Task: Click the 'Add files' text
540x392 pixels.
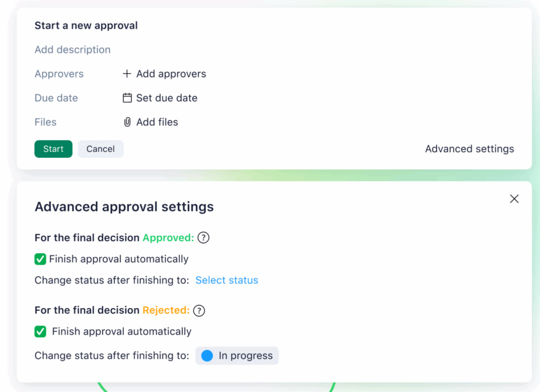Action: [x=157, y=122]
